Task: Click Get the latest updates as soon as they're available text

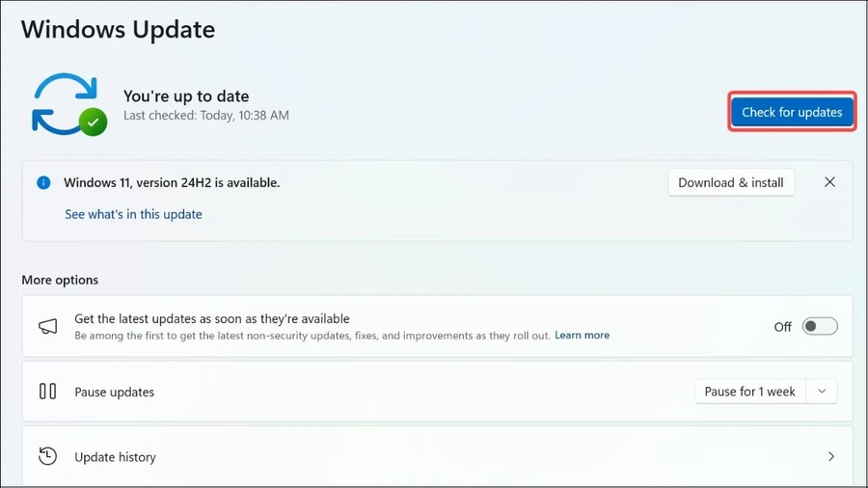Action: tap(212, 318)
